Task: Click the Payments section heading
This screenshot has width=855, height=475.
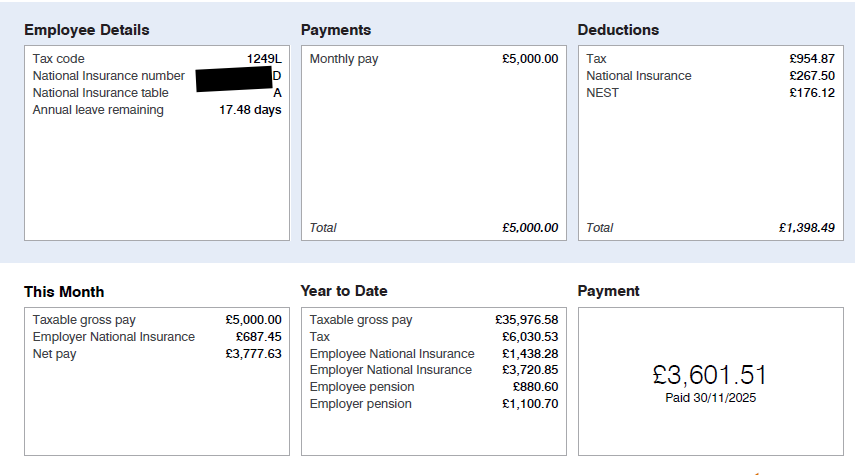Action: (x=336, y=30)
